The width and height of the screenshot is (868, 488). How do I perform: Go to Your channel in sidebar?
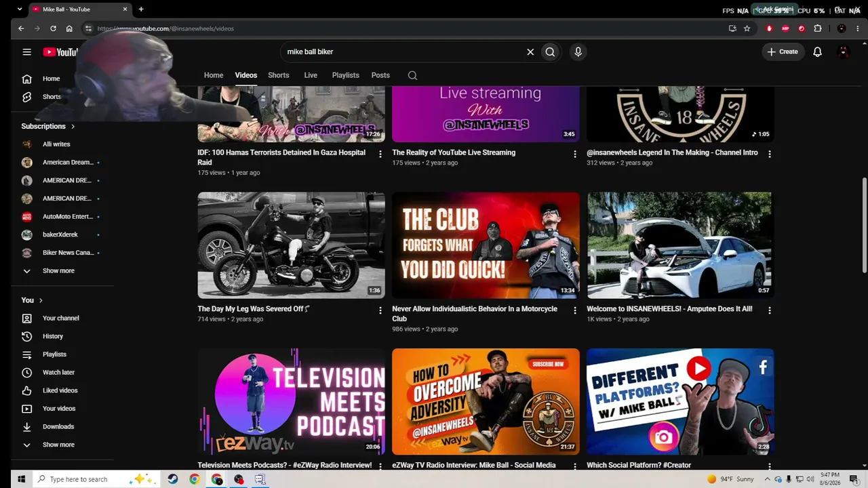coord(62,318)
